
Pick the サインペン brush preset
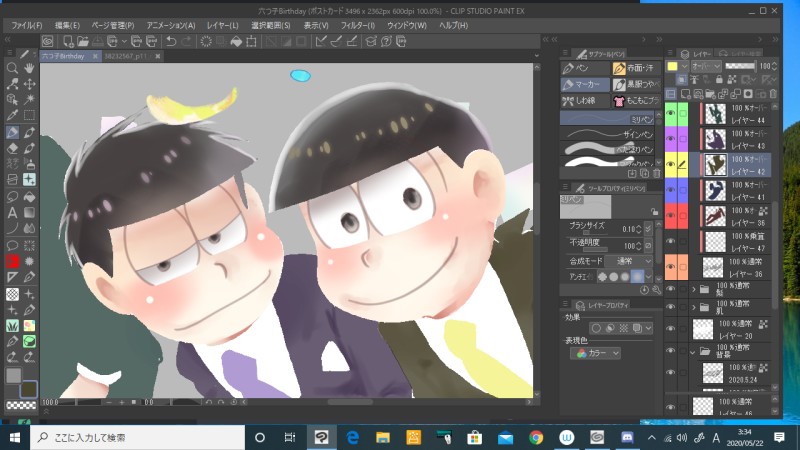pyautogui.click(x=607, y=134)
